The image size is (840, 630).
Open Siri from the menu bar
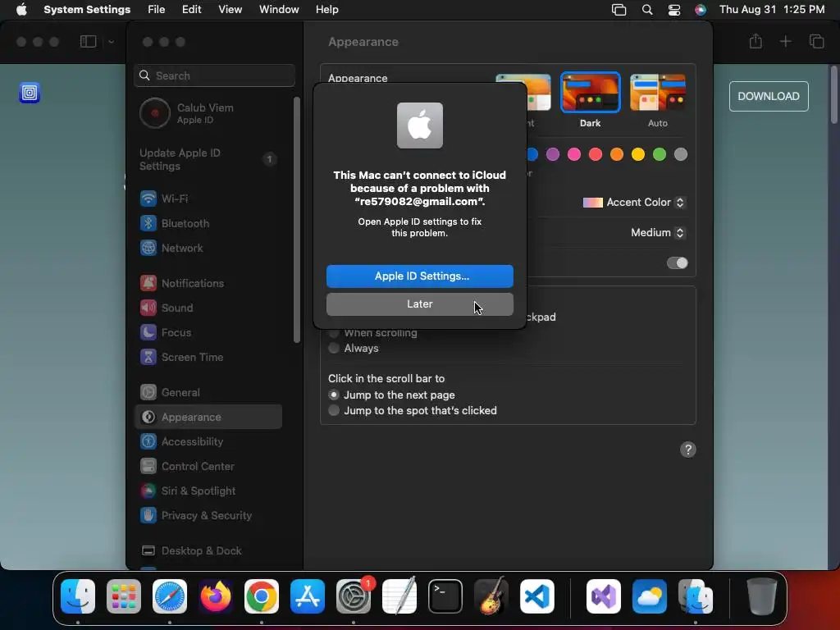click(x=701, y=10)
